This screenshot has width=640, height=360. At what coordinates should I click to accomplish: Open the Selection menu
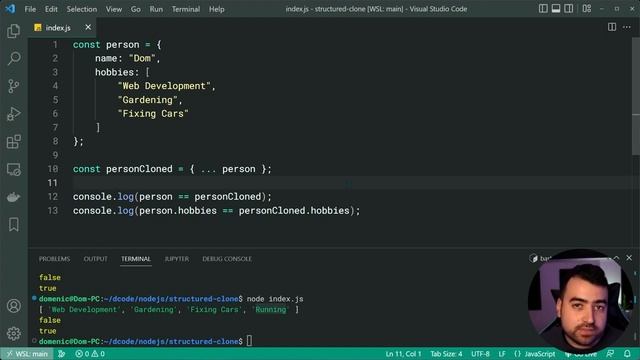click(x=82, y=9)
